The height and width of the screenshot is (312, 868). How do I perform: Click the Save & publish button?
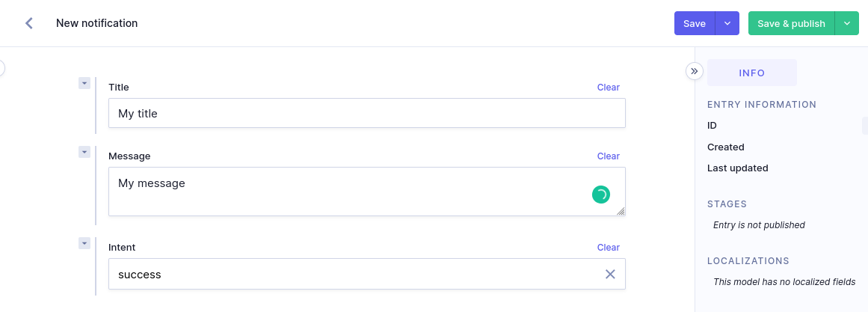tap(792, 23)
